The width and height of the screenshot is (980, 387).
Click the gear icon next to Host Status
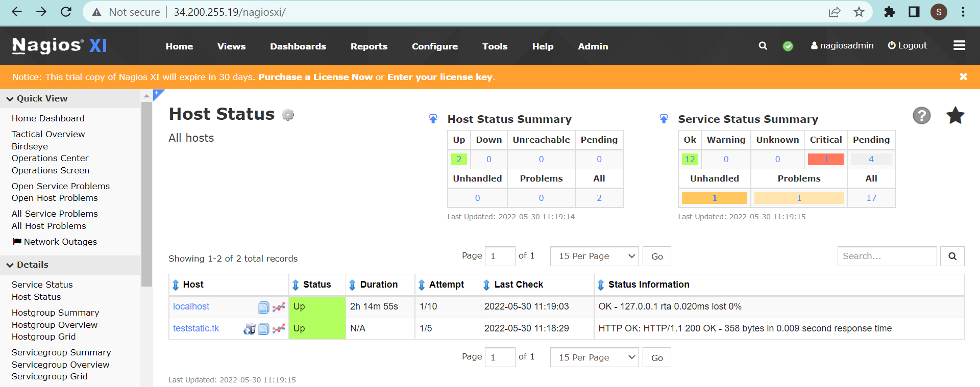click(x=288, y=115)
